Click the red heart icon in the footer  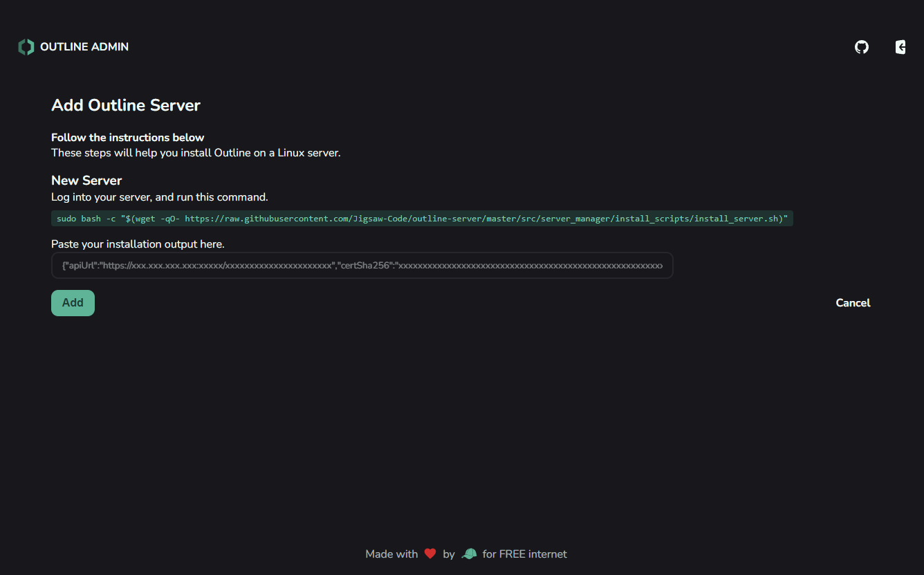tap(430, 554)
